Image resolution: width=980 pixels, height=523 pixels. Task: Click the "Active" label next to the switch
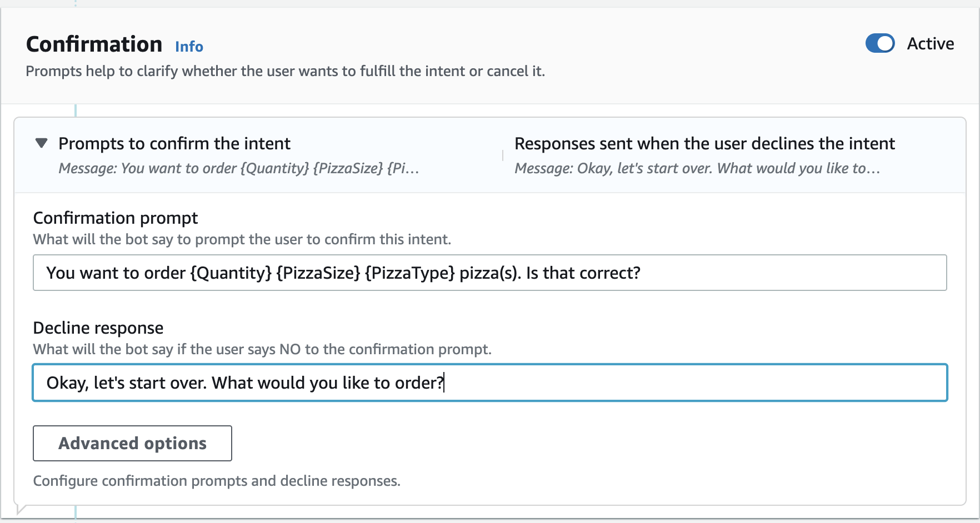pos(930,43)
